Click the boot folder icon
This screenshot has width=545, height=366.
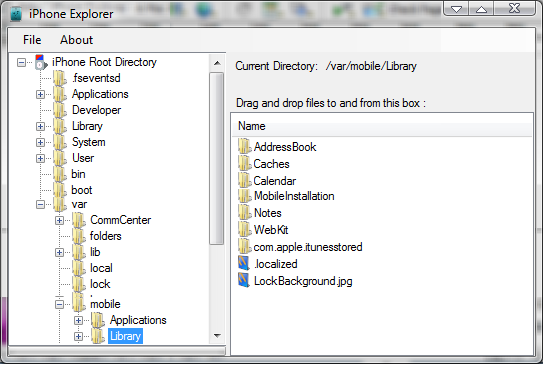60,190
